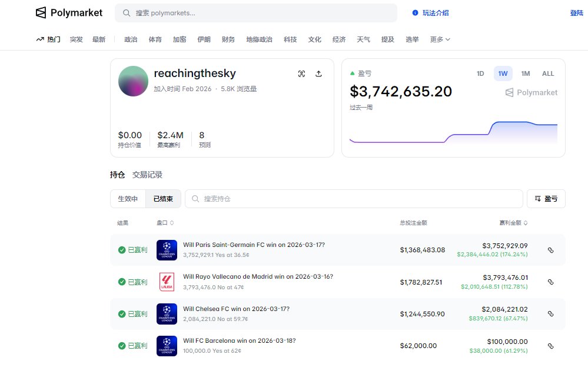Viewport: 588px width, 381px height.
Task: Click the link icon for FC Barcelona row
Action: [x=550, y=346]
